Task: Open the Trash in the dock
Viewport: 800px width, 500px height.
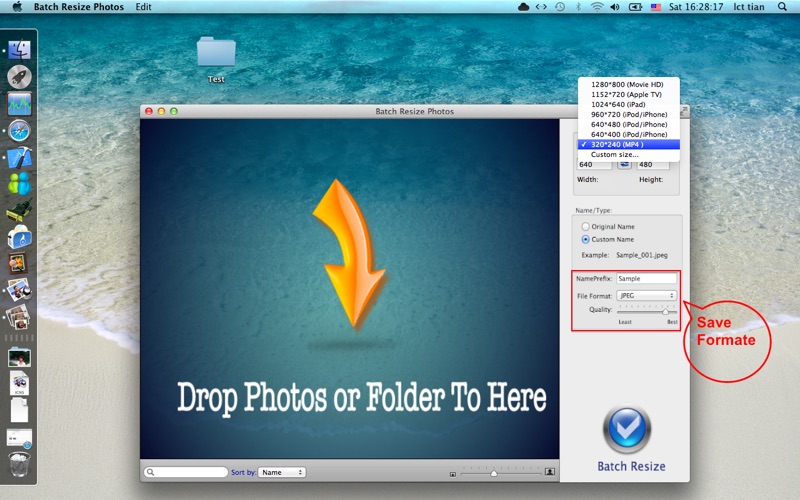Action: tap(19, 464)
